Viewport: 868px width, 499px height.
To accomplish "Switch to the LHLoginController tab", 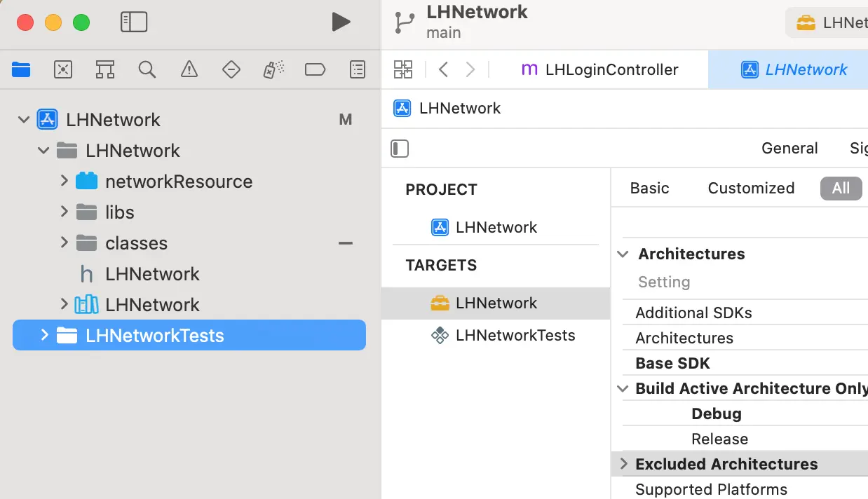I will point(599,69).
